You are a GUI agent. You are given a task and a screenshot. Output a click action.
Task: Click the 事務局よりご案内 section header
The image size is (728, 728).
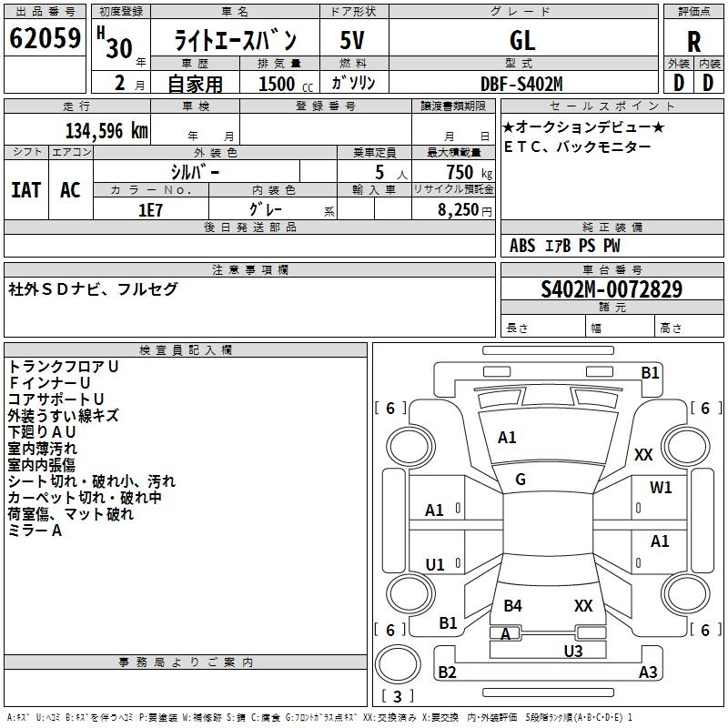[x=186, y=662]
